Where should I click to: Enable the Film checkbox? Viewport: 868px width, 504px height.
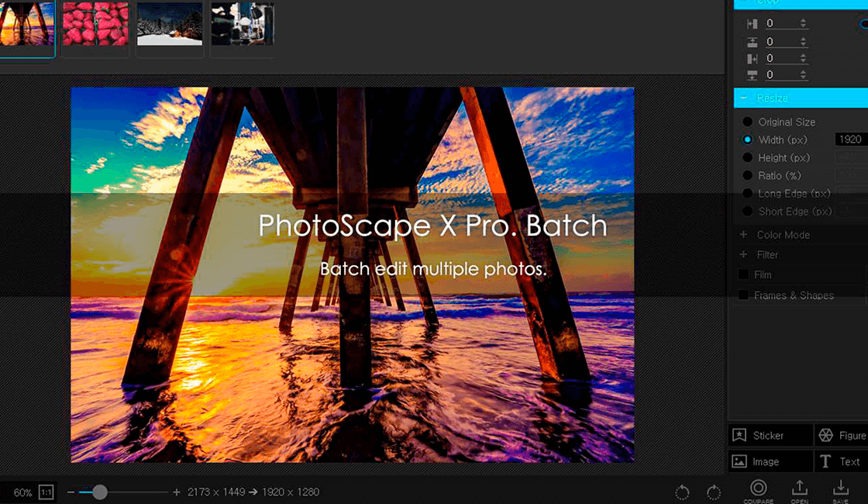point(743,274)
